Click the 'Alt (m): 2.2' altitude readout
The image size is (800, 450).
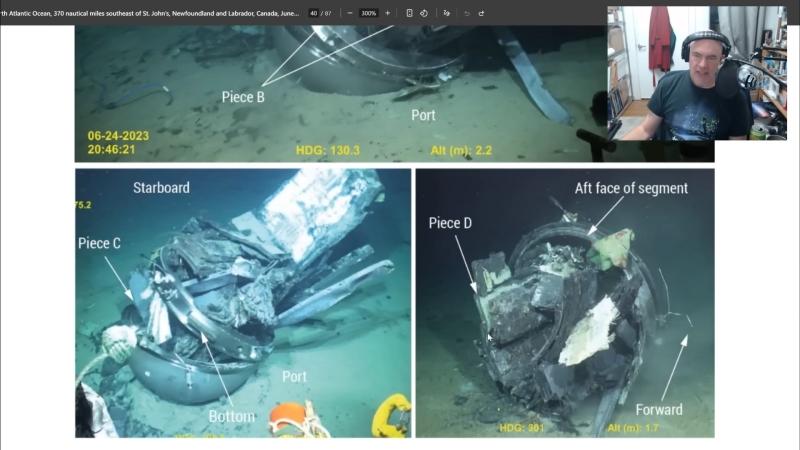461,151
